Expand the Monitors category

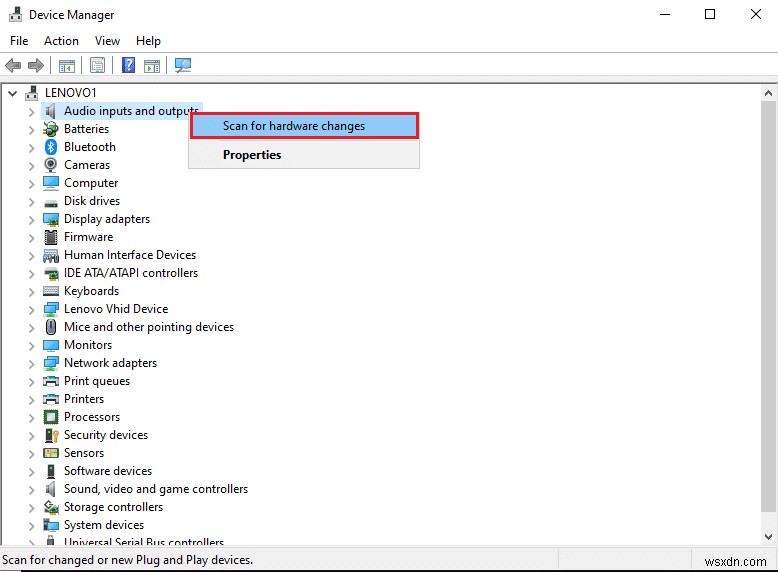31,346
